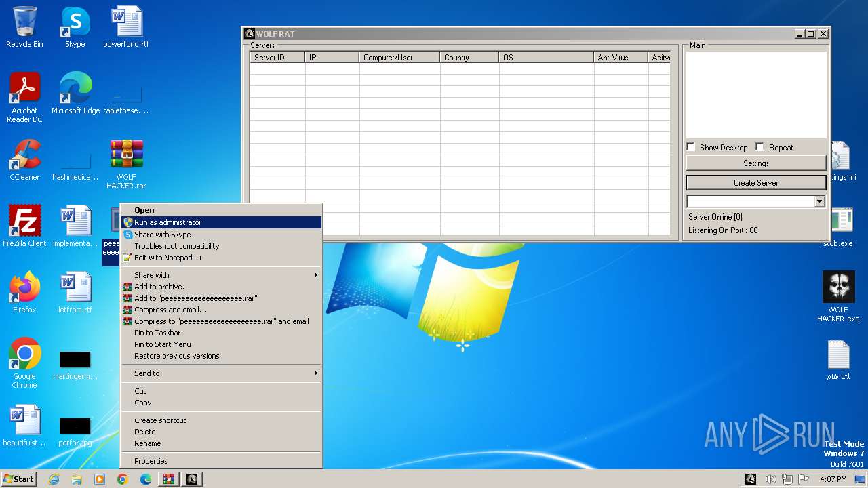This screenshot has width=868, height=488.
Task: Select the letfrom.rtf document icon
Action: [75, 293]
